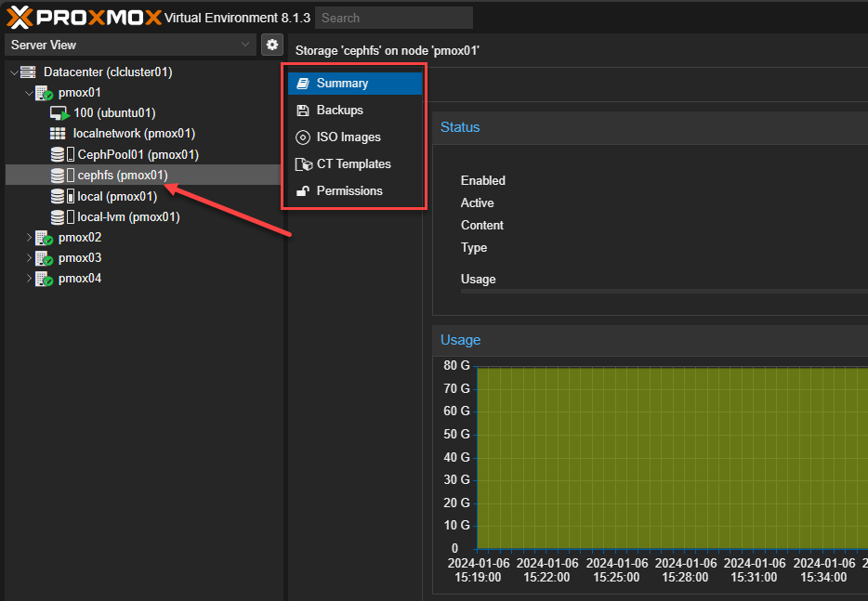Image resolution: width=868 pixels, height=601 pixels.
Task: Click the Datacenter server icon
Action: click(x=29, y=72)
